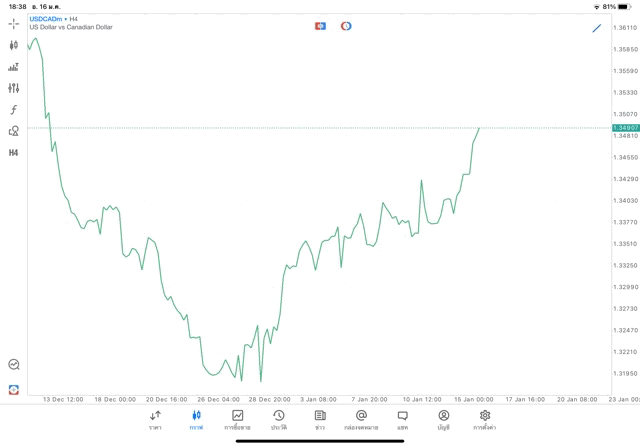The image size is (640, 447).
Task: Open the chart settings sliders icon
Action: pyautogui.click(x=14, y=88)
